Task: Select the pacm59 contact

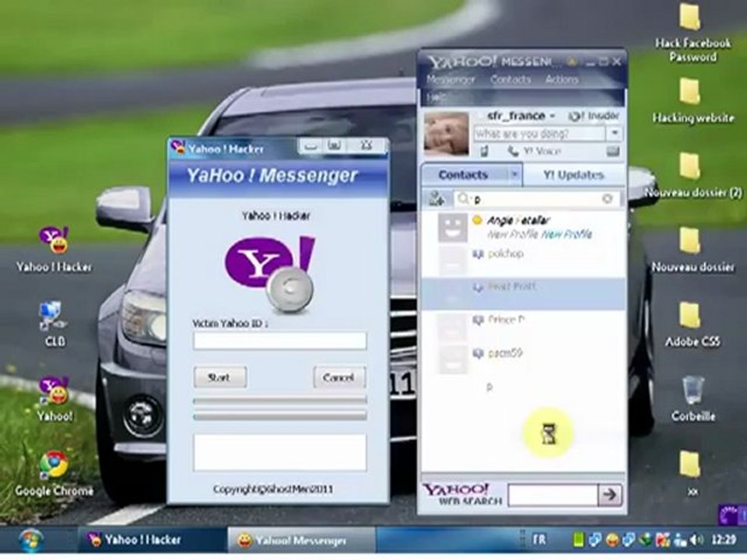Action: (523, 359)
